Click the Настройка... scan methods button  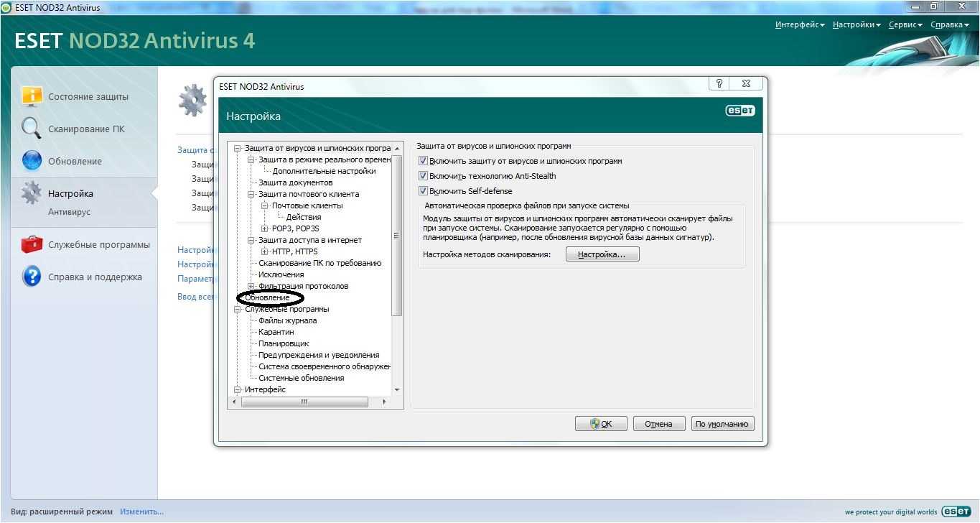tap(602, 254)
